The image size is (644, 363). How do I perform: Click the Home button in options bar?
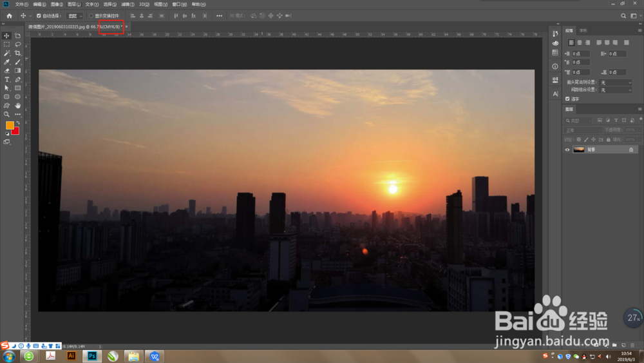[9, 16]
